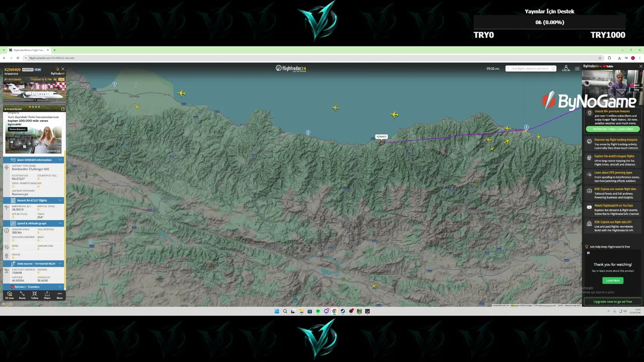Click the Bombardier Challenger 605 aircraft type text

pos(31,169)
